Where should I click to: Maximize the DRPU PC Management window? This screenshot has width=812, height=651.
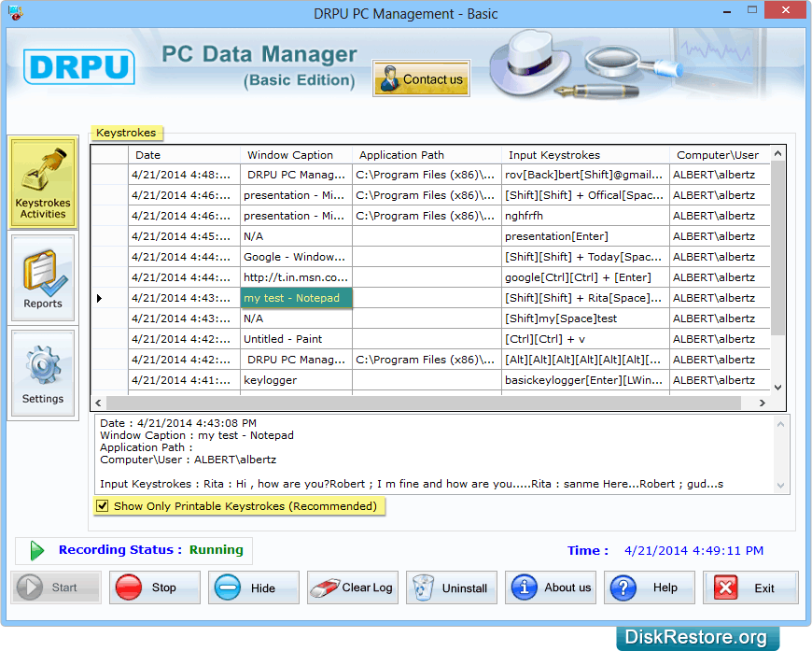[752, 10]
